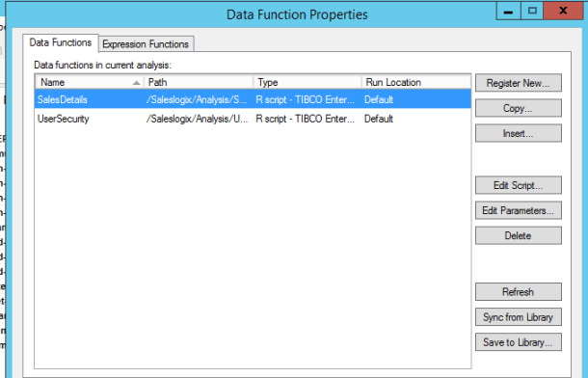This screenshot has height=378, width=588.
Task: Click the UserSecurity row's R script type cell
Action: pyautogui.click(x=305, y=119)
